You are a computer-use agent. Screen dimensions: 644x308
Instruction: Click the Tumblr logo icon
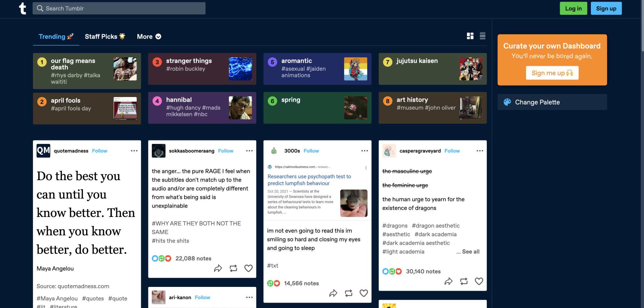[23, 9]
